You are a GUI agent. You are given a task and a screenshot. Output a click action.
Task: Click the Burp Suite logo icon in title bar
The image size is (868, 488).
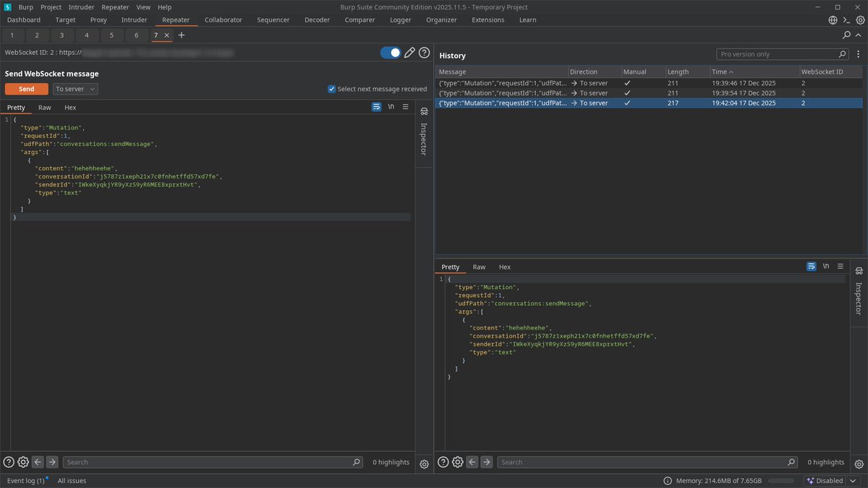click(7, 7)
